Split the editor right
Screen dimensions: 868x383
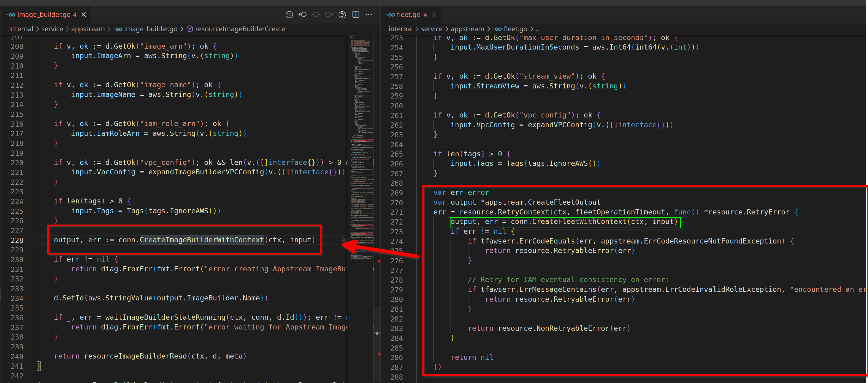click(355, 14)
